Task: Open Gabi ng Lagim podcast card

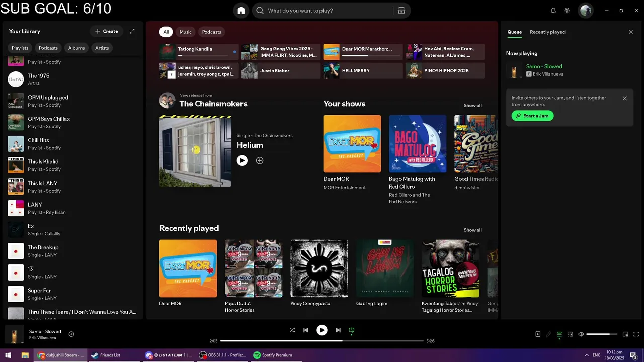Action: click(385, 274)
